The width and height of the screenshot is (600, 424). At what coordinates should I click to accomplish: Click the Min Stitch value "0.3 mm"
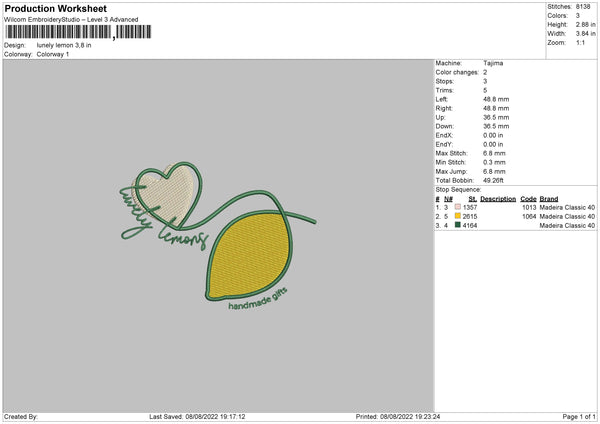tap(494, 162)
